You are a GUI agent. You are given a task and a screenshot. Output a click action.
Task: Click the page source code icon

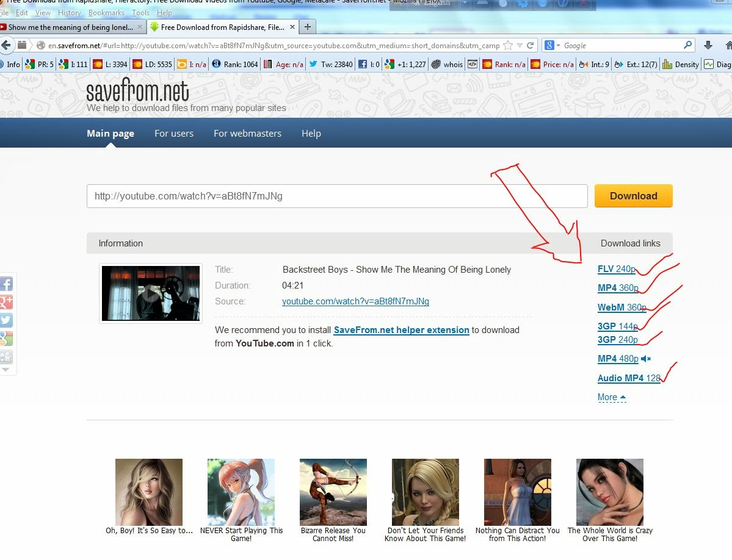pos(473,64)
